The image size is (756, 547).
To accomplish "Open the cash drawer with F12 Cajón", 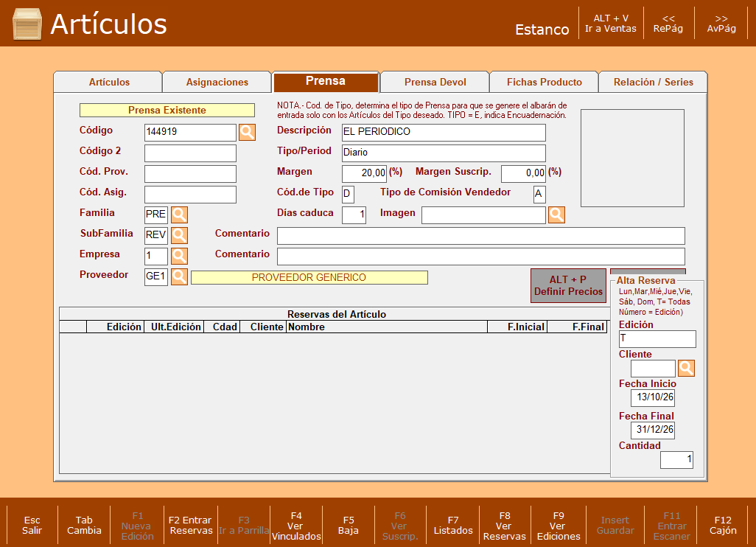I will click(x=723, y=526).
